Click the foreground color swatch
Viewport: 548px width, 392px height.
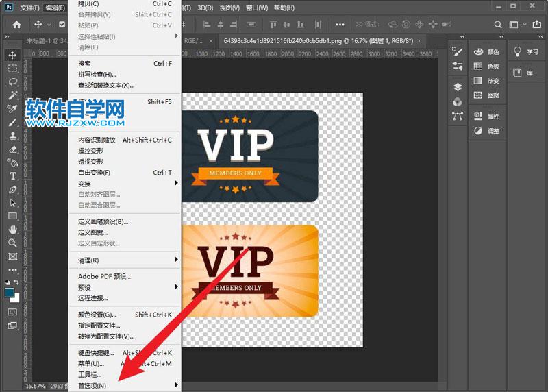[10, 292]
